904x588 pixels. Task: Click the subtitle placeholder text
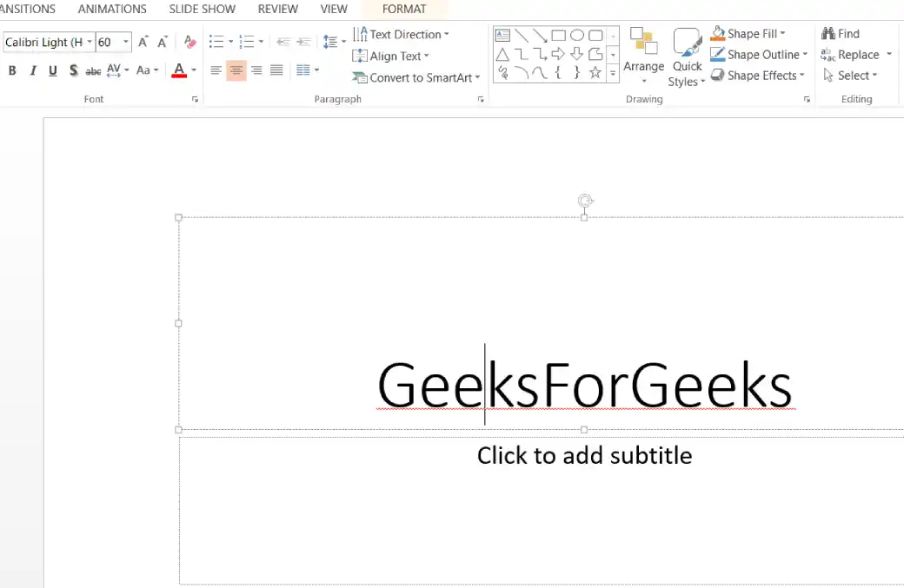click(x=584, y=455)
